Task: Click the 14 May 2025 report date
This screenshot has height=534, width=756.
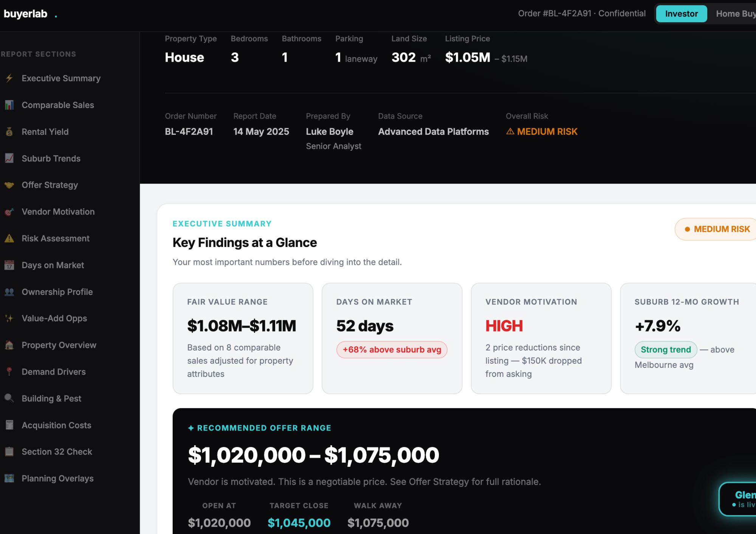Action: coord(261,131)
